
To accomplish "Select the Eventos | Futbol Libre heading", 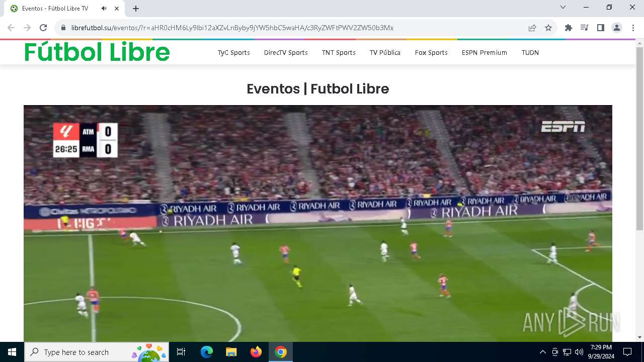I will 318,89.
